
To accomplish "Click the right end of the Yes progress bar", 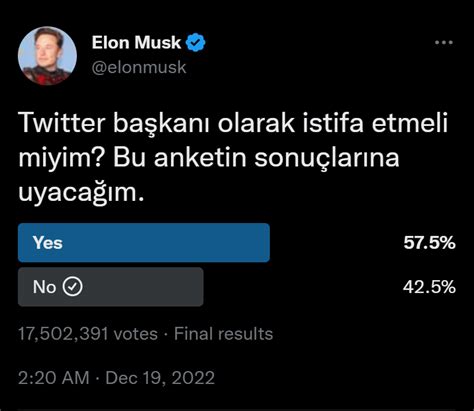I will pos(265,243).
